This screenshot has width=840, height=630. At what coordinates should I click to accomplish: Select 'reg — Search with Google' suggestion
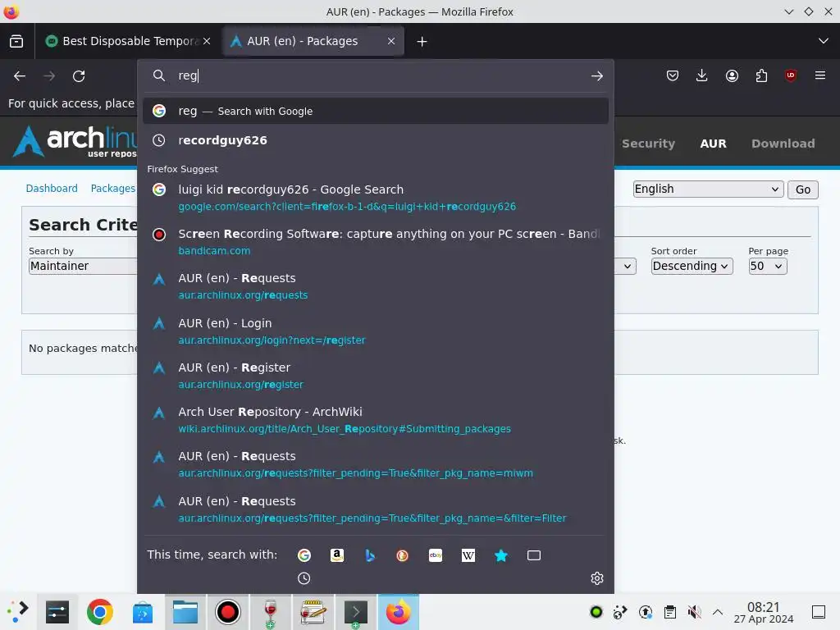pyautogui.click(x=376, y=111)
